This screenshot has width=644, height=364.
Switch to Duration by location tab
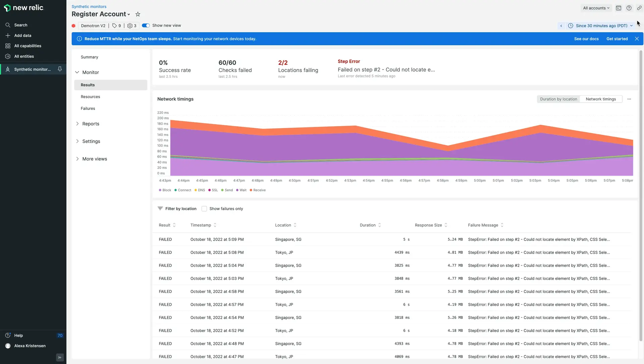tap(558, 99)
